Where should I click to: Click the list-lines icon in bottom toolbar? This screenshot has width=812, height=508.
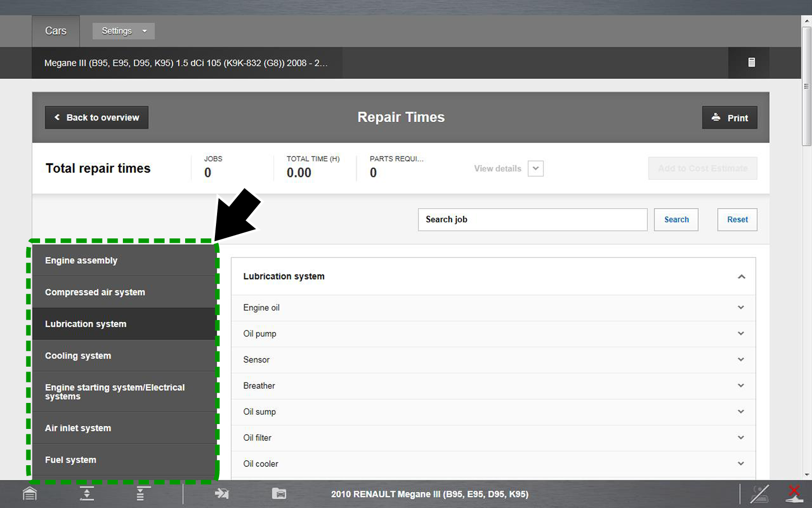142,493
